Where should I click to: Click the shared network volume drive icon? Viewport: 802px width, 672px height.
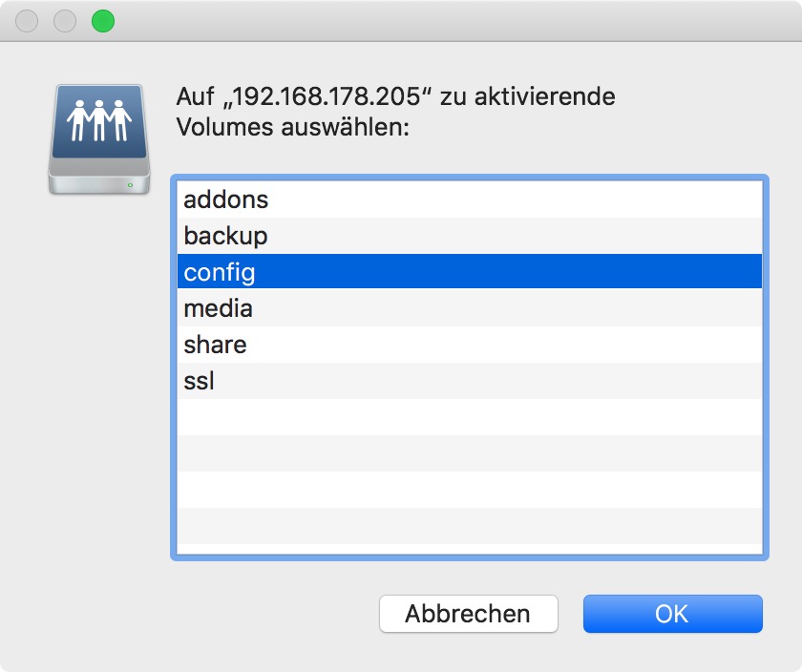point(99,138)
